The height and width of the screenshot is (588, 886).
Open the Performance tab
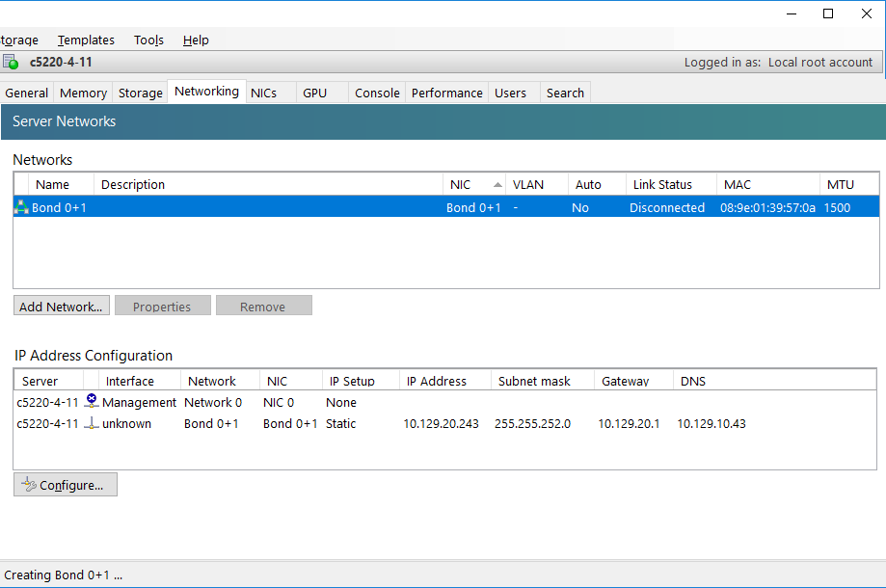(x=446, y=93)
